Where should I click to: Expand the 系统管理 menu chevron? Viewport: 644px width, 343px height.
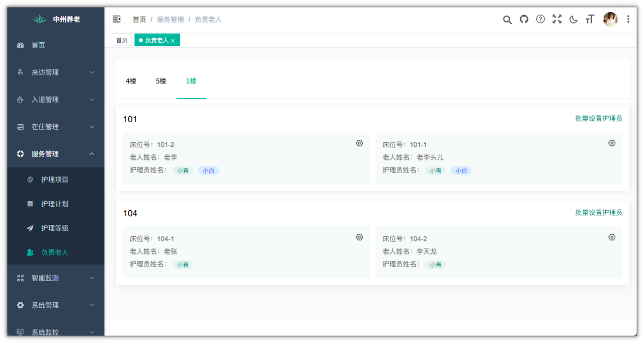click(x=92, y=305)
